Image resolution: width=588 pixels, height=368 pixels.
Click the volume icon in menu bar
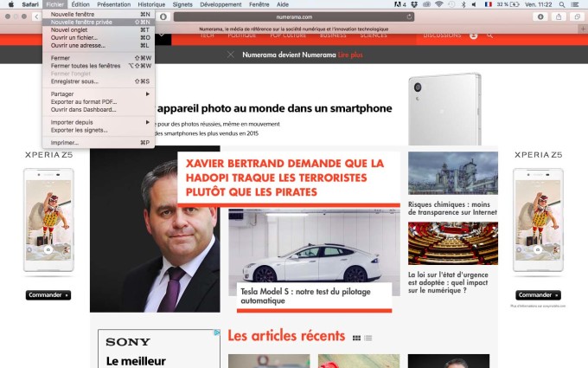click(x=474, y=4)
